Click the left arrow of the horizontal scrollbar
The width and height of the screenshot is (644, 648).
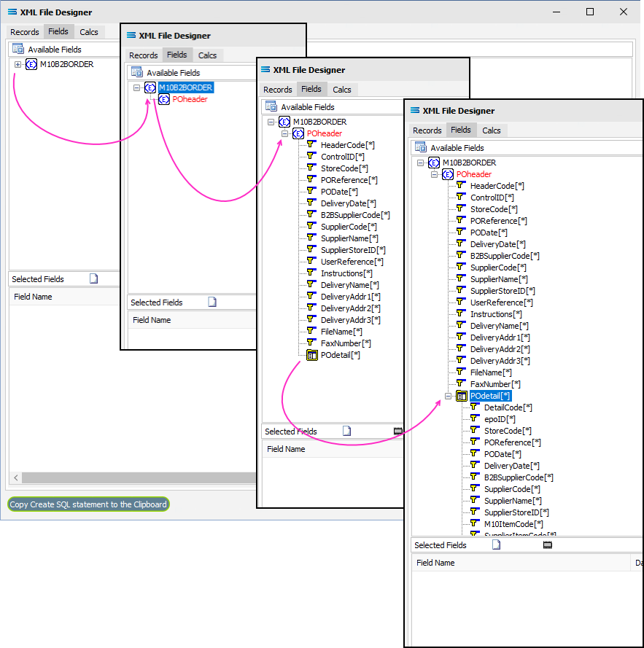(x=16, y=477)
